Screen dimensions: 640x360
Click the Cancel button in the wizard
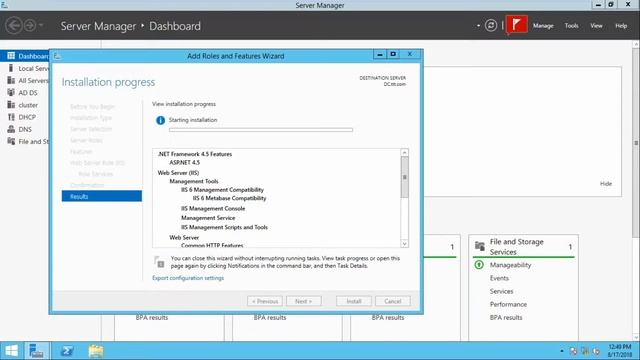(393, 301)
